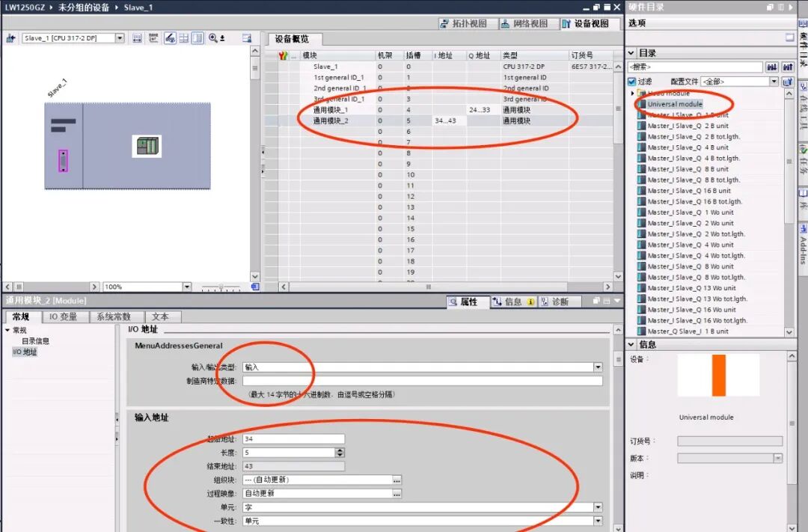Uncheck the 过滤 filter checkbox
This screenshot has height=532, width=808.
(631, 82)
